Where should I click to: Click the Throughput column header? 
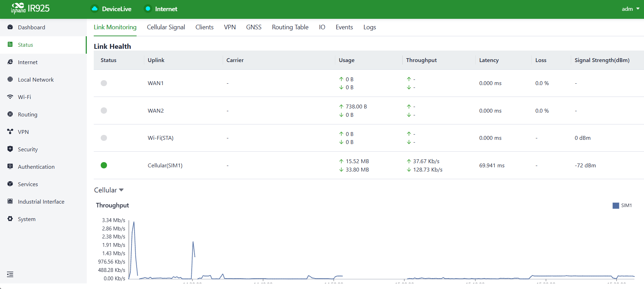421,60
